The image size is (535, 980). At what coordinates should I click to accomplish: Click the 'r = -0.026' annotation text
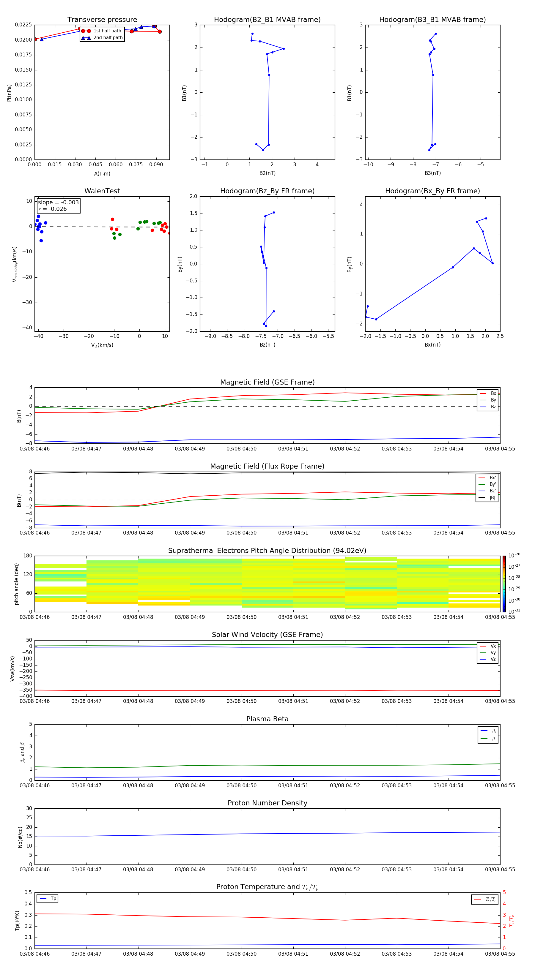click(53, 209)
